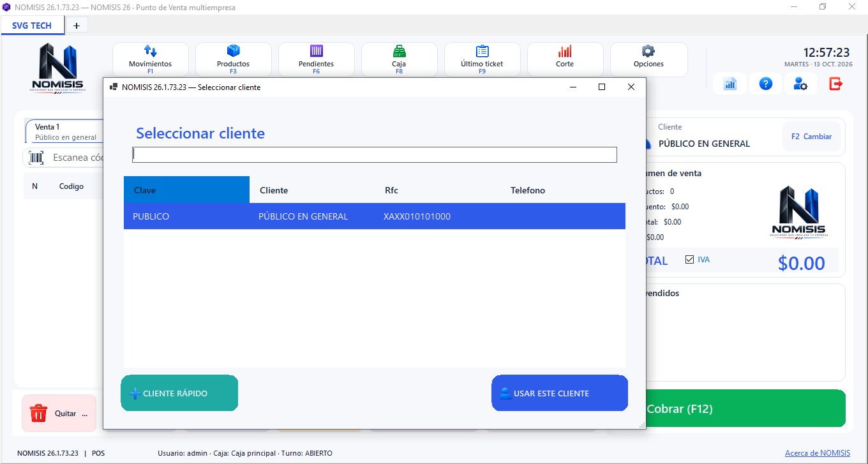Click USAR ESTE CLIENTE button
Screen dimensions: 868x464
560,393
